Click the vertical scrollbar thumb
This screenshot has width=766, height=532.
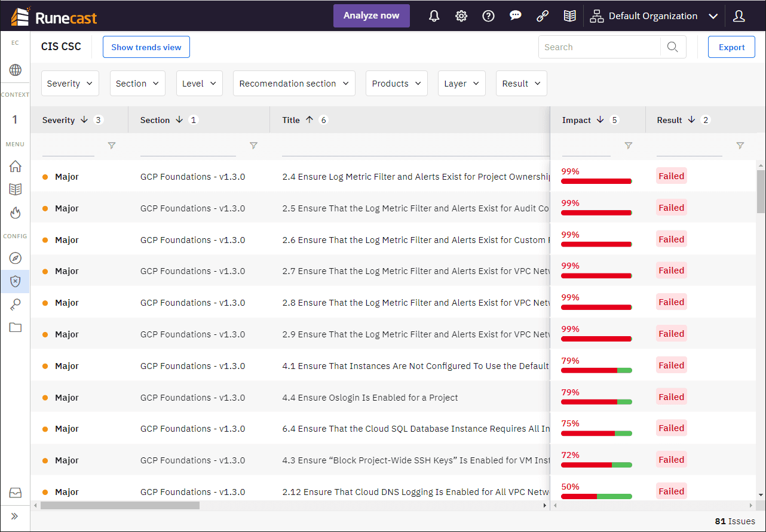[761, 191]
